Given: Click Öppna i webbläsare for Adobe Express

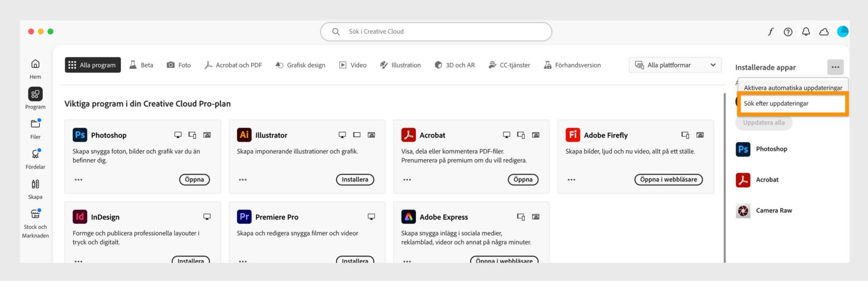Looking at the screenshot, I should point(504,260).
